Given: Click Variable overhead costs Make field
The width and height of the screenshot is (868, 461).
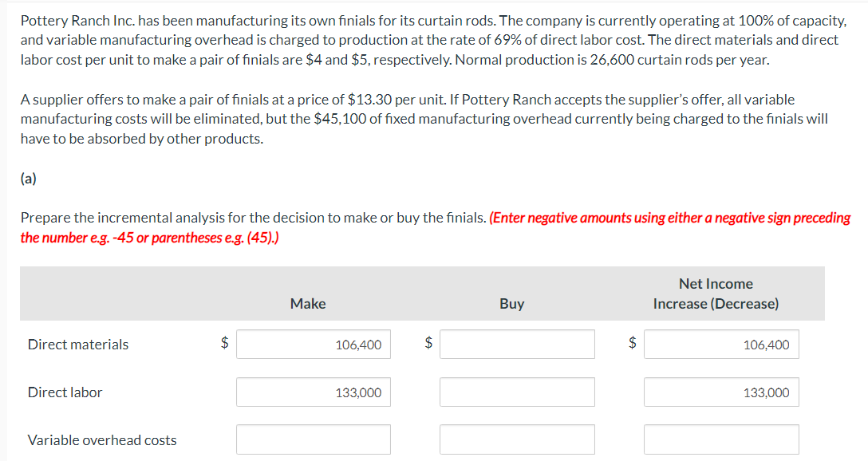Looking at the screenshot, I should (x=313, y=439).
